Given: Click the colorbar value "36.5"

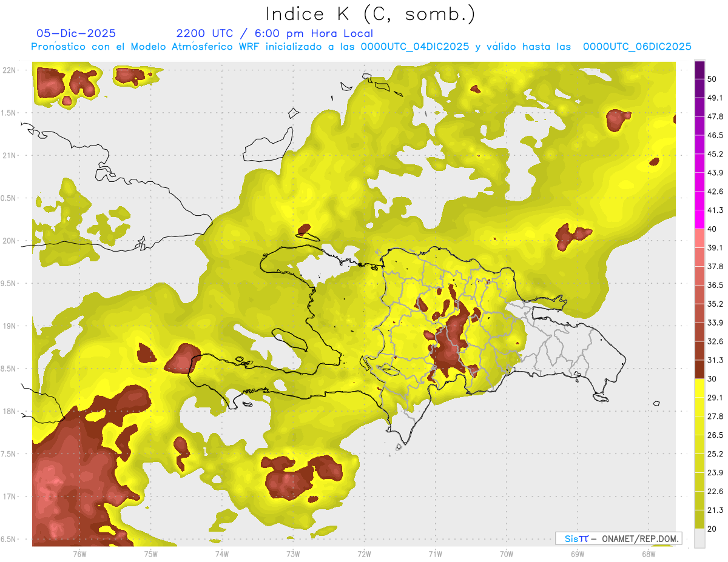Looking at the screenshot, I should [x=715, y=285].
